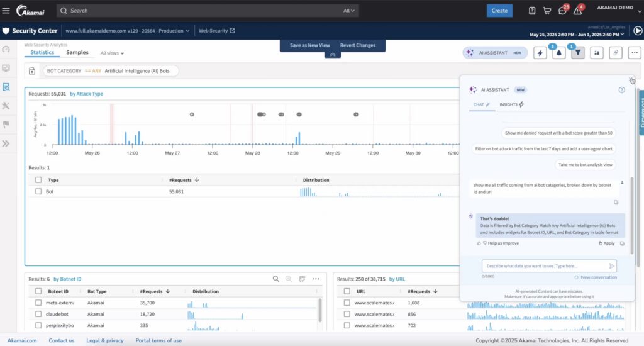Click the lock icon beside filter bar
644x346 pixels.
point(32,71)
